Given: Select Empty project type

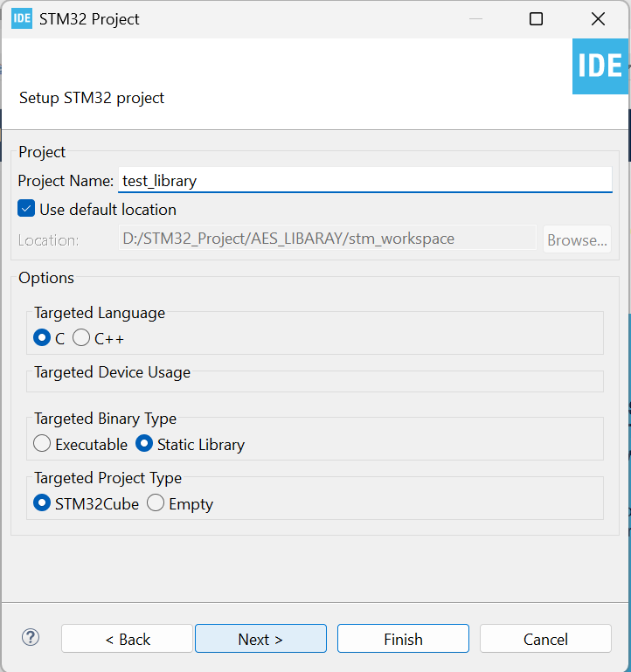Looking at the screenshot, I should [x=156, y=502].
